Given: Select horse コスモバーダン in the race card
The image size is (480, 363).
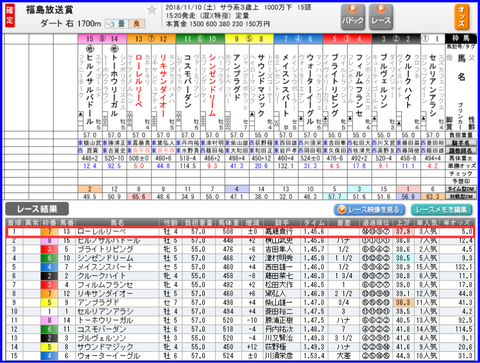Looking at the screenshot, I should 188,81.
